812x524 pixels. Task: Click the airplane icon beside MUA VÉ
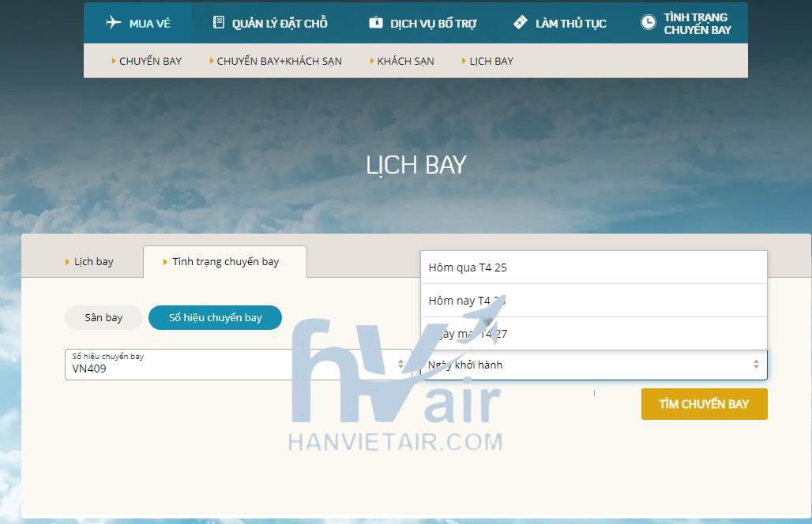coord(113,23)
